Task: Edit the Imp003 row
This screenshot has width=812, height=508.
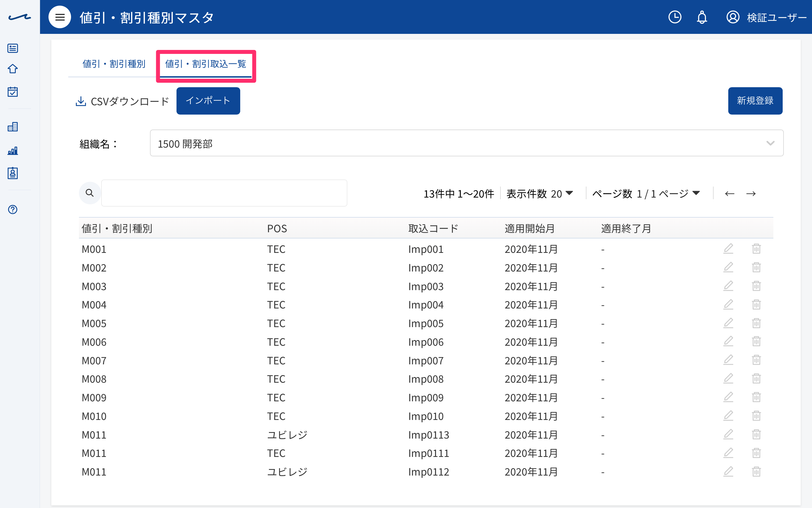Action: point(728,286)
